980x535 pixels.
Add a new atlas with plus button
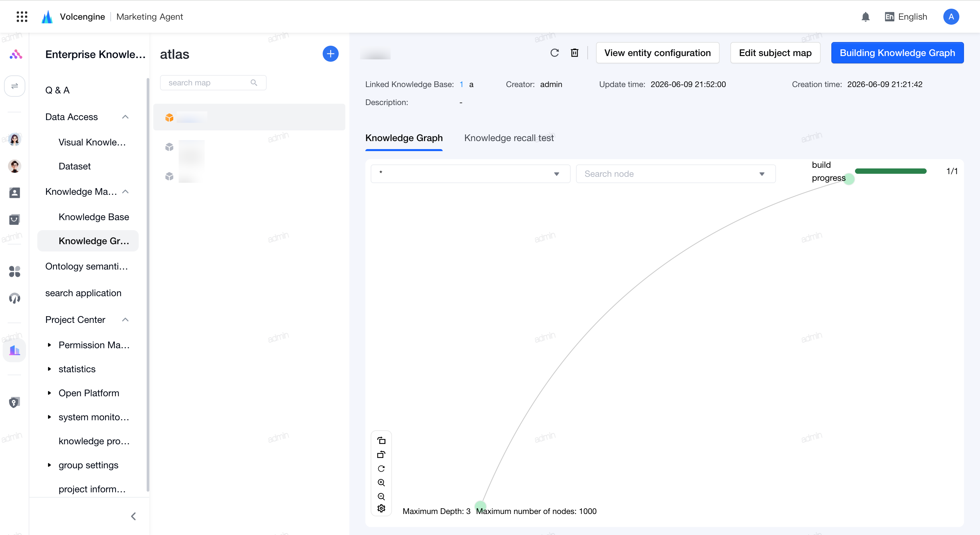[x=330, y=54]
